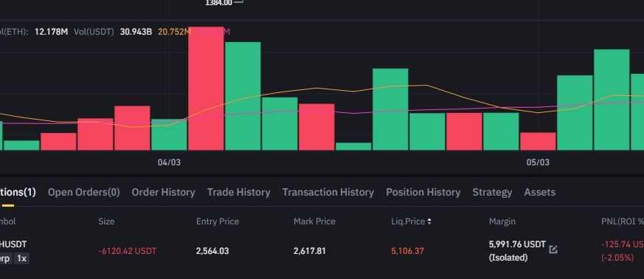
Task: Open Transaction History tab
Action: (328, 193)
